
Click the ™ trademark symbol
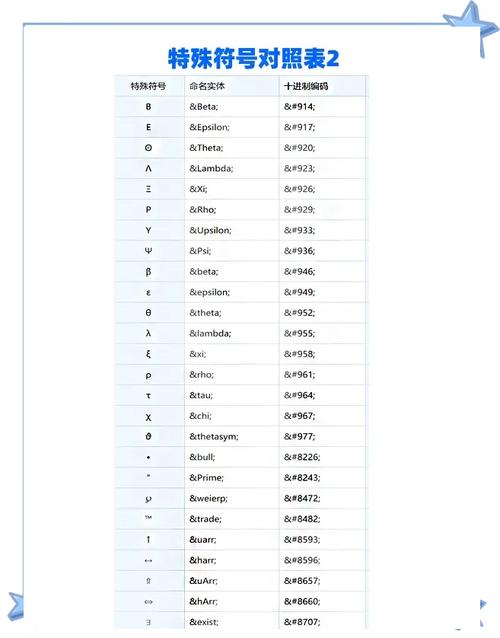coord(148,518)
